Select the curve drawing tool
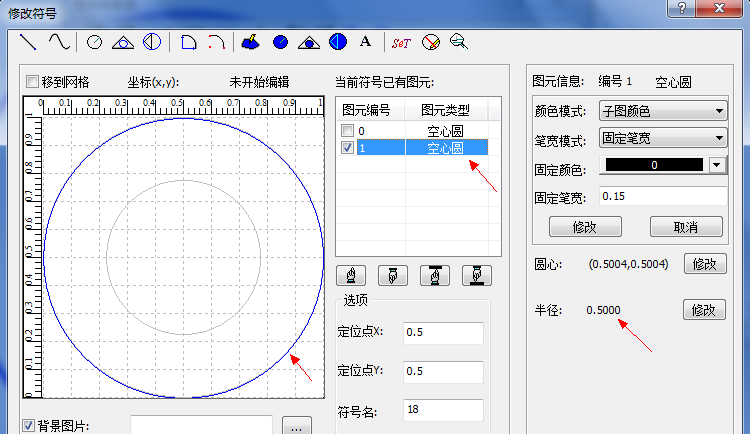The width and height of the screenshot is (750, 434). 59,42
